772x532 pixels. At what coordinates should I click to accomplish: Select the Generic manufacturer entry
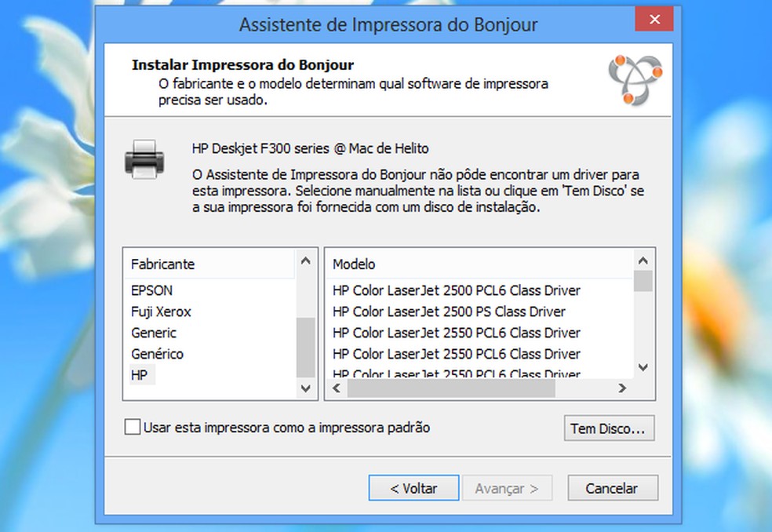click(x=154, y=333)
